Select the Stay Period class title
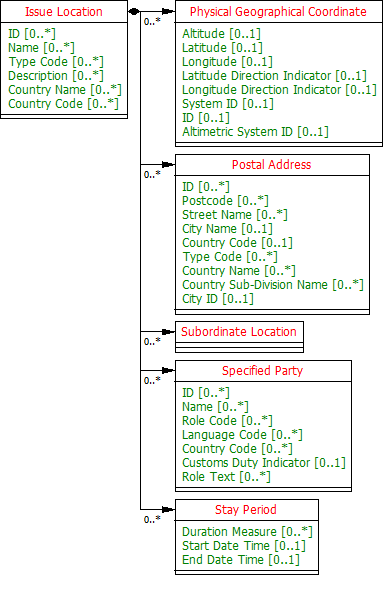Screen dimensions: 384x589 point(246,510)
